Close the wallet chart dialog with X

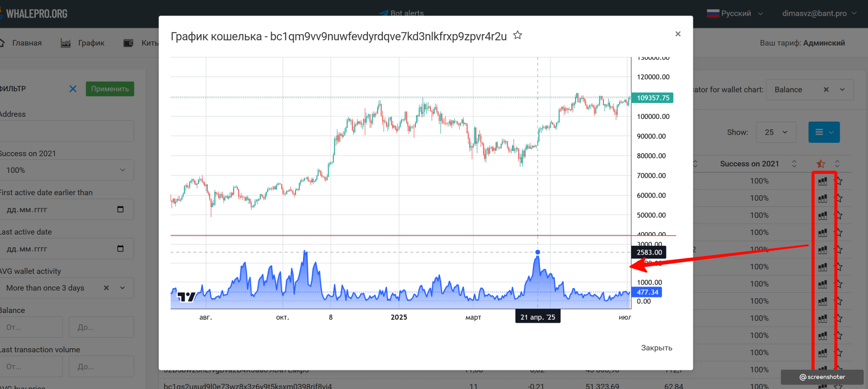pos(678,34)
